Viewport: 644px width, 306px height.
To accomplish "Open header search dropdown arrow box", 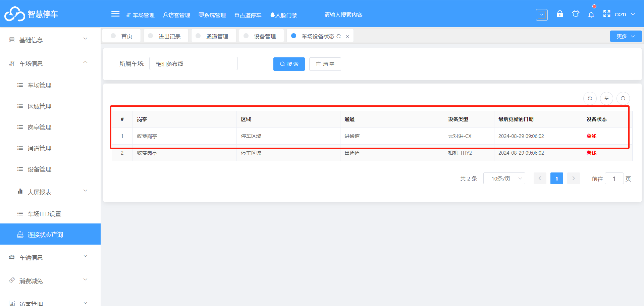I will pos(542,15).
